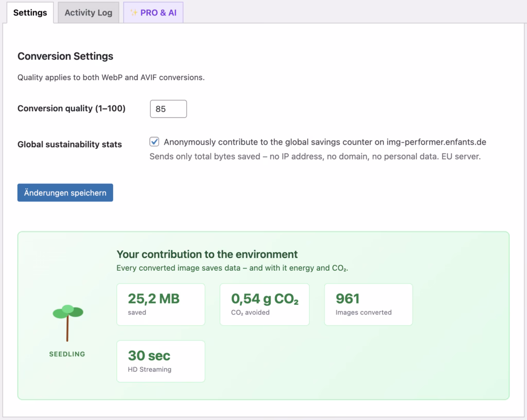Click the 961 Images converted card
527x420 pixels.
coord(368,304)
